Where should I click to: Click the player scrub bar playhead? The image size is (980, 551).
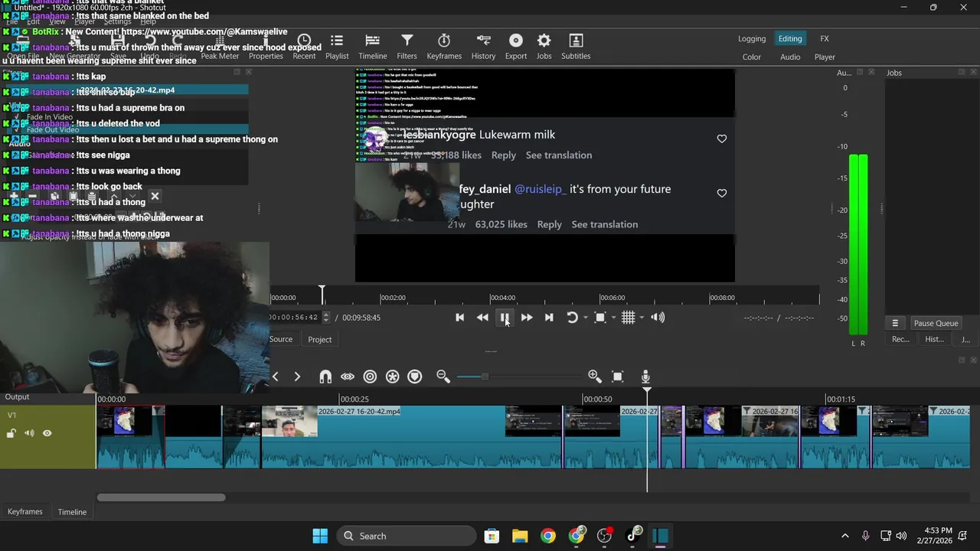[x=322, y=294]
